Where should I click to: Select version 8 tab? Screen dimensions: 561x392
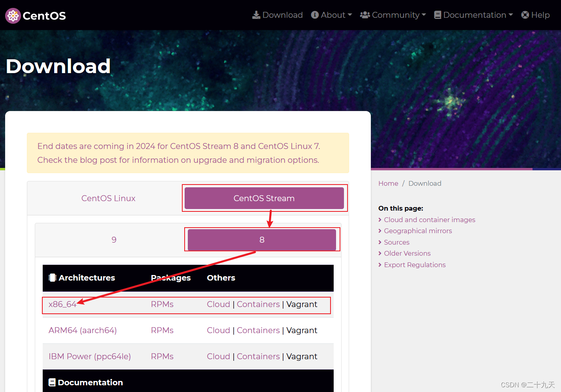[262, 240]
